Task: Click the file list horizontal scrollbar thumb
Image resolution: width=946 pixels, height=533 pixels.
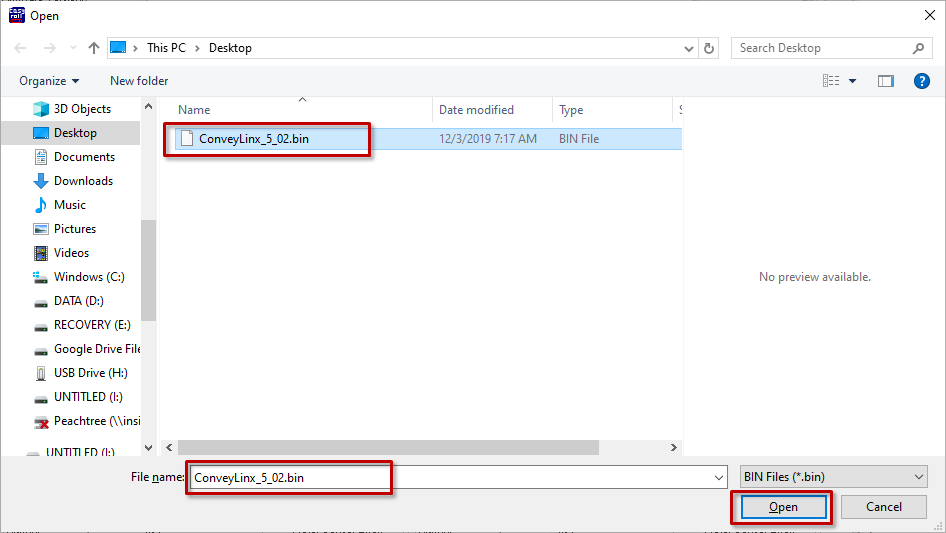Action: 389,447
